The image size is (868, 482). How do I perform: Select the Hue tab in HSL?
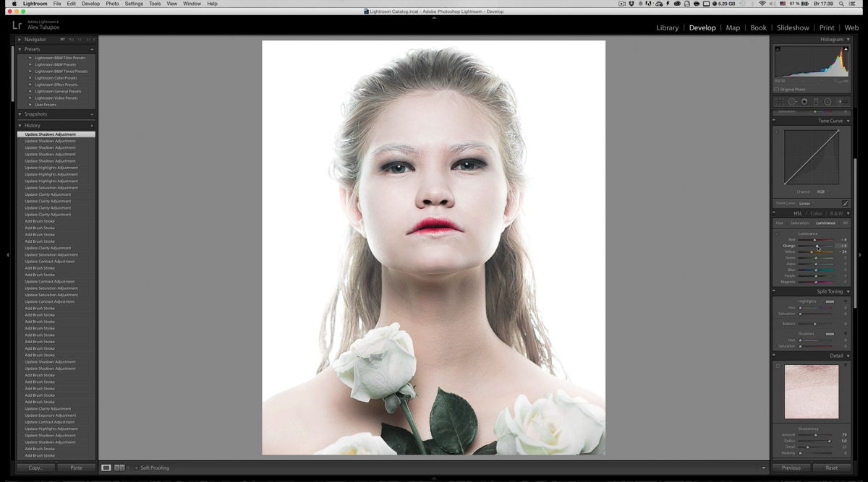(779, 223)
